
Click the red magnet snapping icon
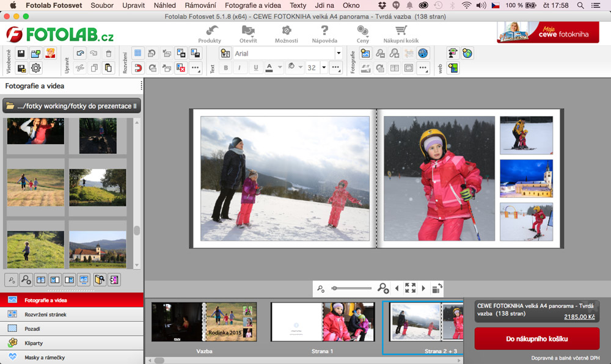tap(137, 68)
